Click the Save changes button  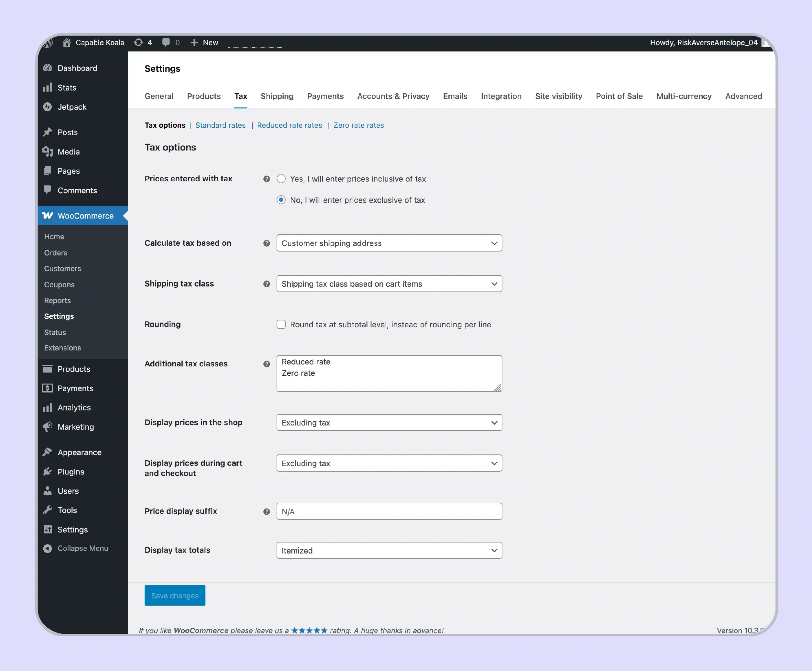pyautogui.click(x=175, y=596)
